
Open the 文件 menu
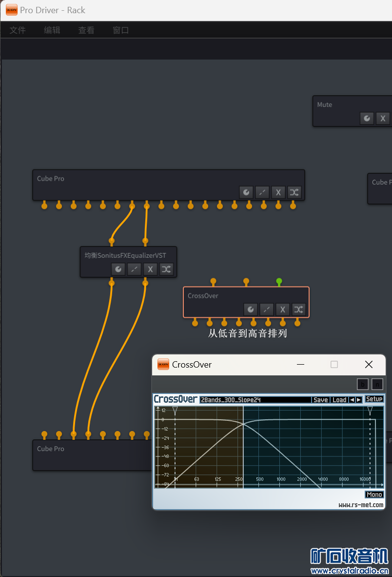(x=18, y=30)
